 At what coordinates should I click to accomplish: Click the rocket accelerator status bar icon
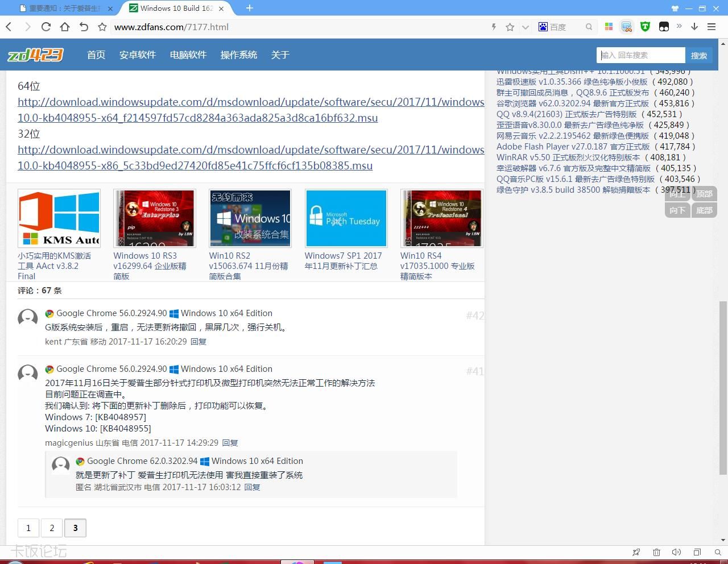coord(636,552)
